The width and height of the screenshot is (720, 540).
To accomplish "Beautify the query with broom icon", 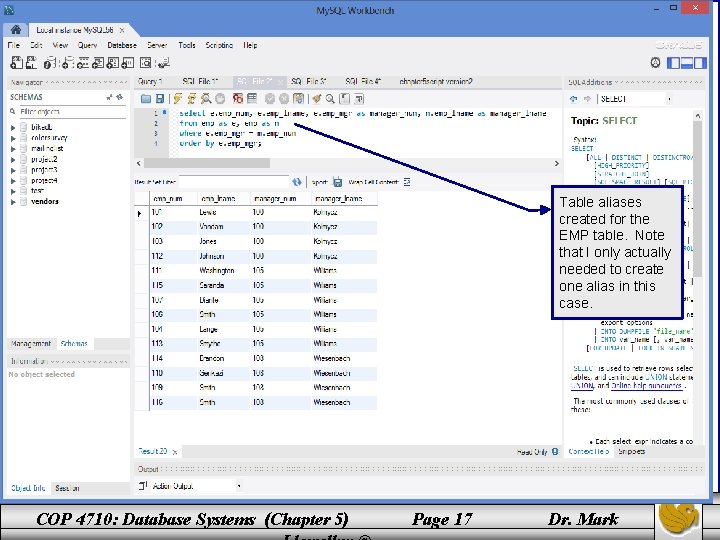I will pyautogui.click(x=316, y=99).
